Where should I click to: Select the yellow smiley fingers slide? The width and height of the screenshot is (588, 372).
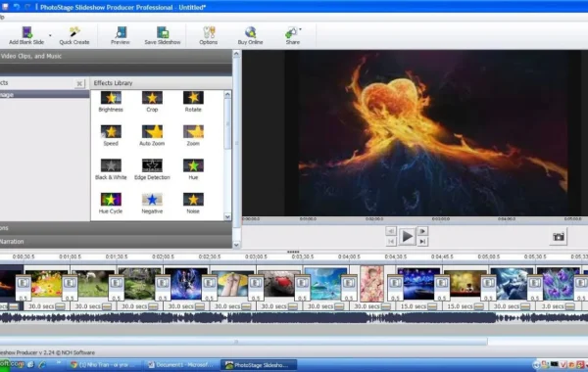coord(232,284)
